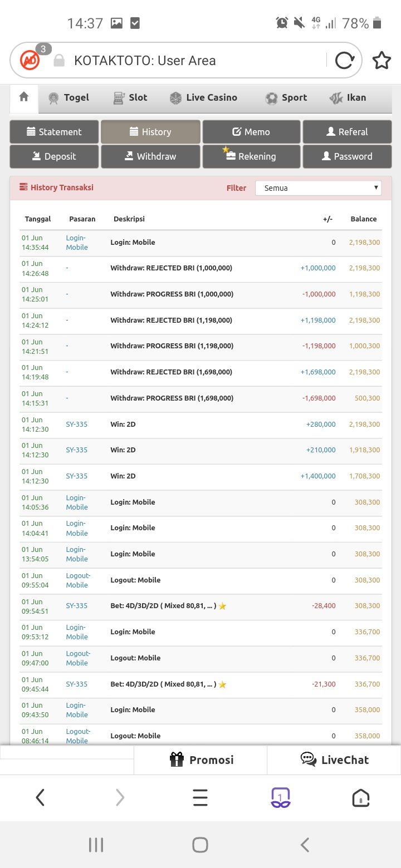
Task: Tap star icon beside 09:54:51 bet
Action: pyautogui.click(x=223, y=606)
